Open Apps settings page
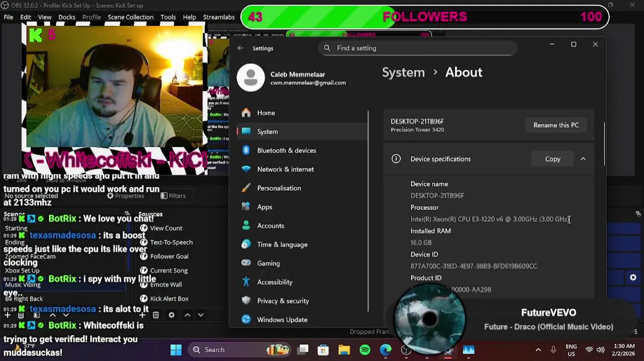Image resolution: width=644 pixels, height=361 pixels. point(302,207)
